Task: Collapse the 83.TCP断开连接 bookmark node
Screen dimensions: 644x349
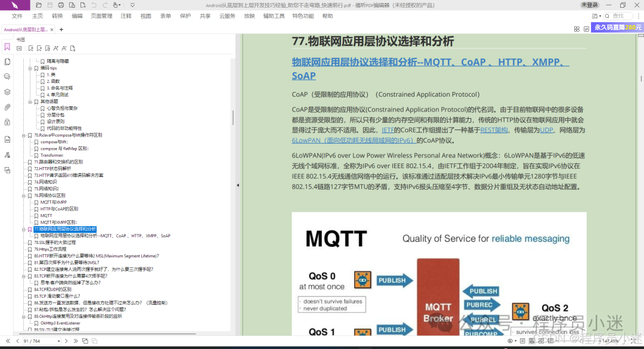Action: [24, 276]
